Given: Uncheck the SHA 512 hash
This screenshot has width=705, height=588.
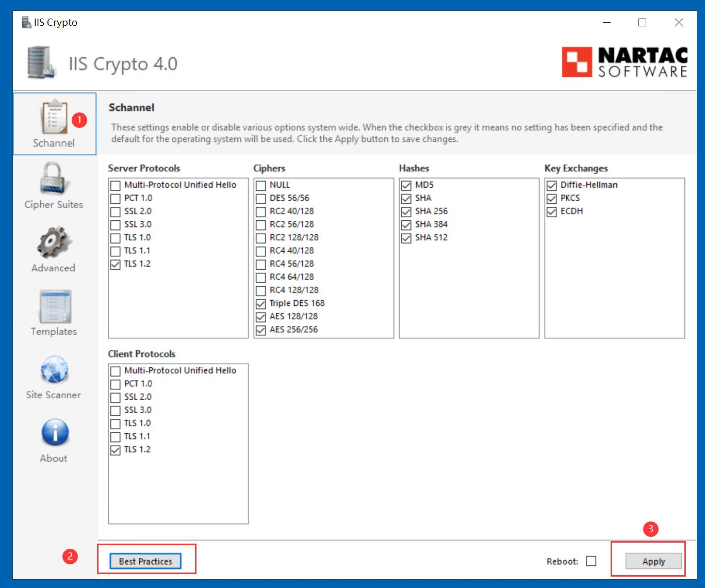Looking at the screenshot, I should [x=406, y=238].
